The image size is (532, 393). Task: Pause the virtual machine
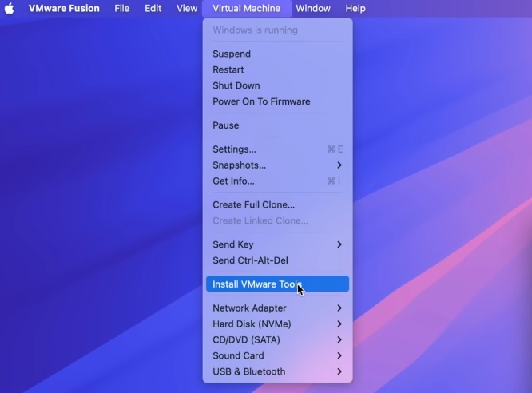click(x=226, y=125)
